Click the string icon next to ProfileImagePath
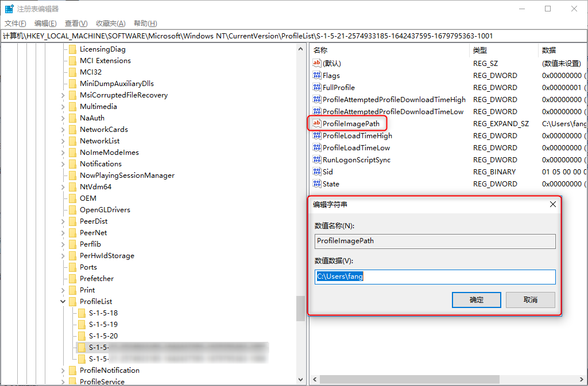The image size is (588, 386). click(x=317, y=123)
